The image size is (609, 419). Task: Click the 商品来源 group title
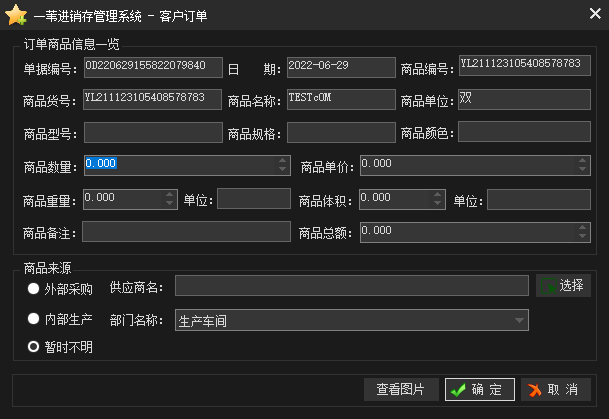coord(47,268)
